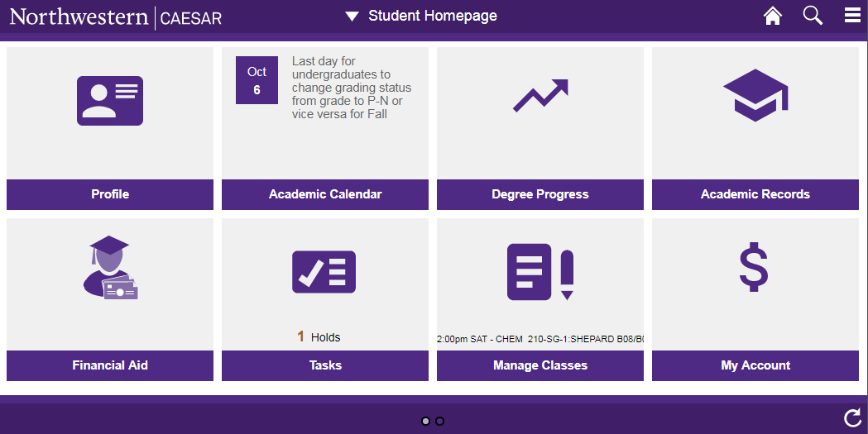Select the Financial Aid graduate icon
Image resolution: width=868 pixels, height=434 pixels.
coord(110,268)
